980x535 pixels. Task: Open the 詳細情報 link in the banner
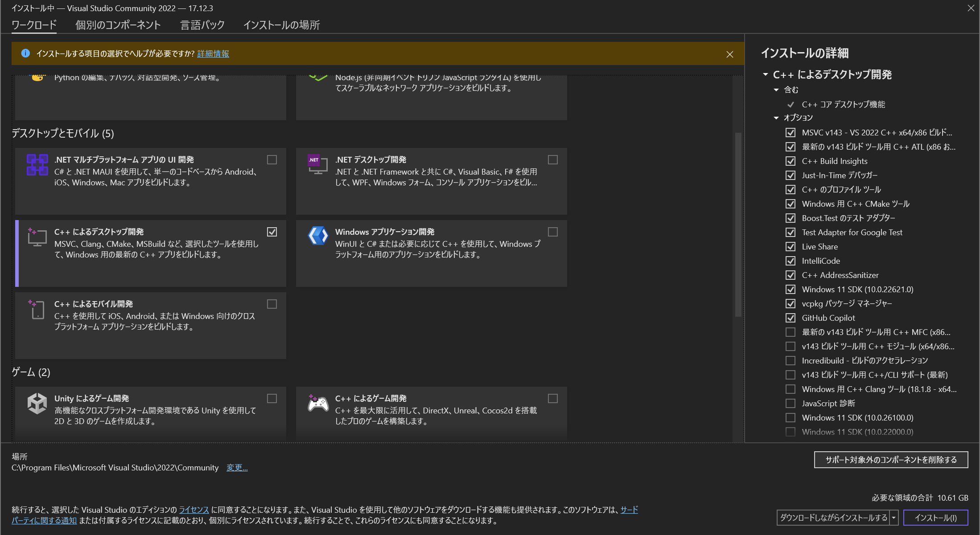pyautogui.click(x=213, y=53)
